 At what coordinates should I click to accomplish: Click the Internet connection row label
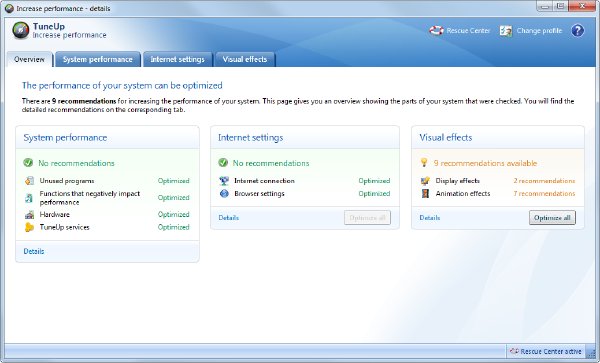pyautogui.click(x=264, y=181)
